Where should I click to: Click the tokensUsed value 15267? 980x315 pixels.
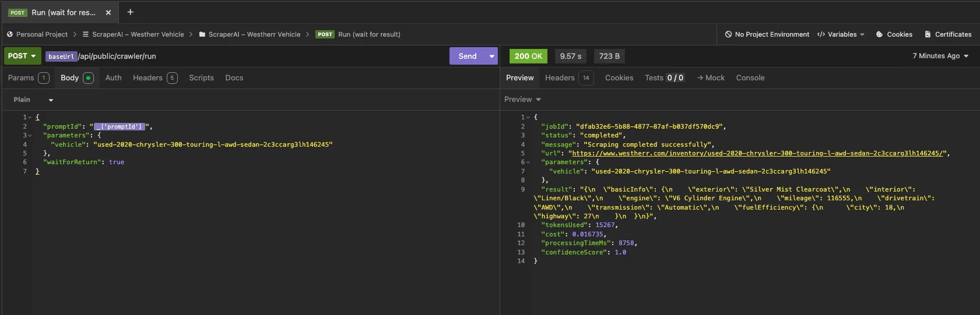[x=605, y=225]
